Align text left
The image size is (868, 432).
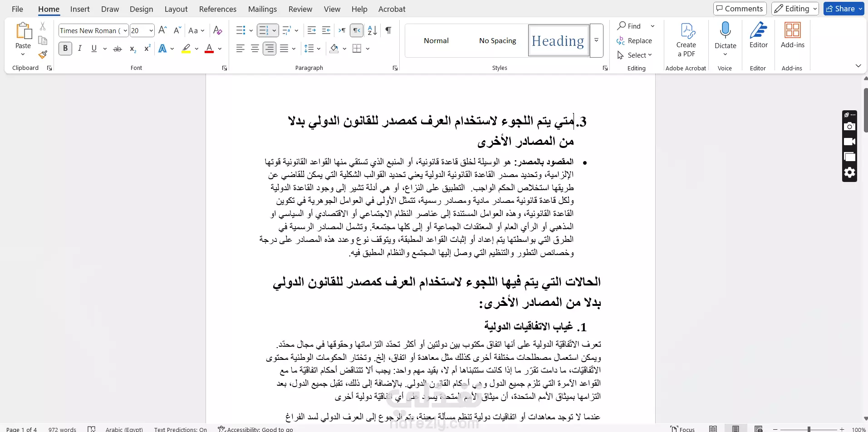point(240,49)
